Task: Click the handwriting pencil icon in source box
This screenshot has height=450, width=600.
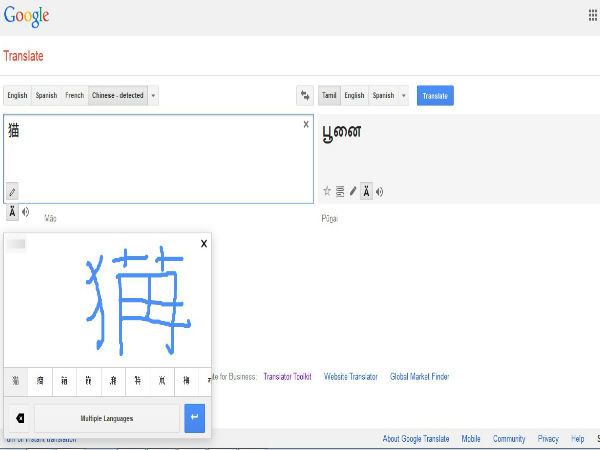Action: pyautogui.click(x=13, y=191)
